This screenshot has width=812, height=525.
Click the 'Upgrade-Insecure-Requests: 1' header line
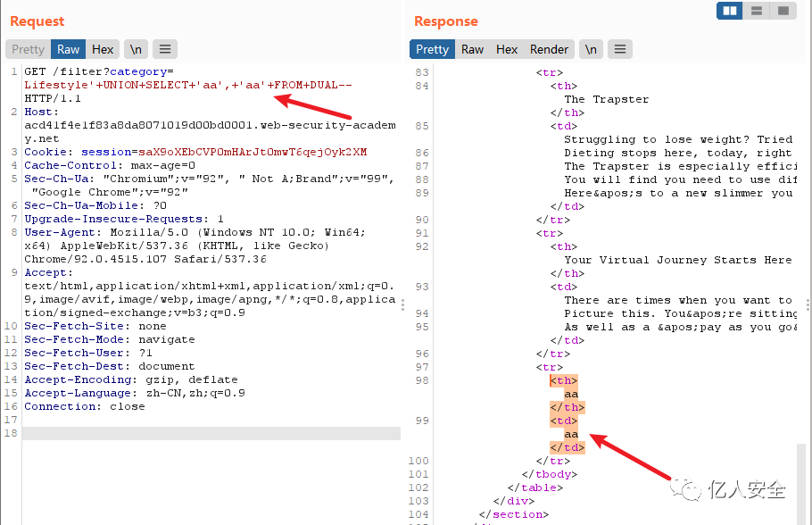pyautogui.click(x=124, y=219)
